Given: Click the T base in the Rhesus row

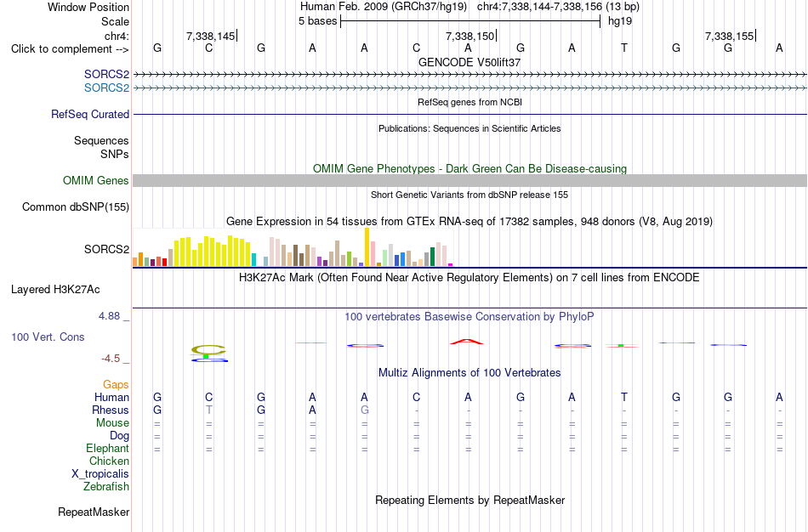Looking at the screenshot, I should (208, 410).
